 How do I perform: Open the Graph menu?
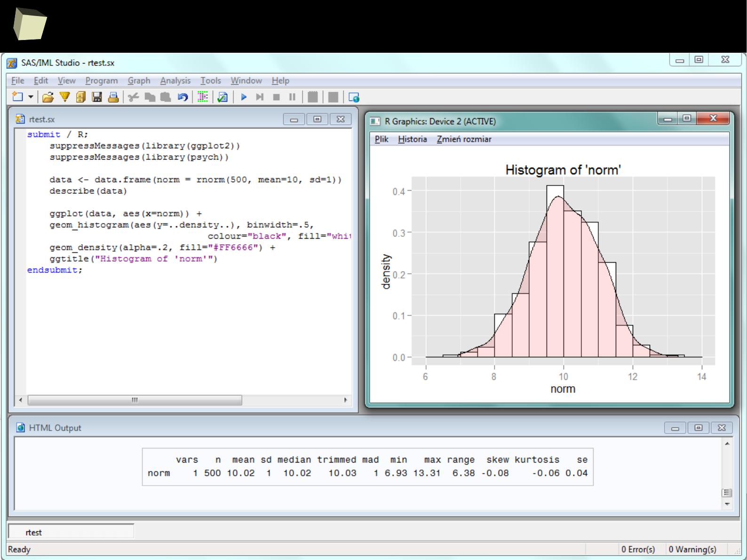pos(139,80)
